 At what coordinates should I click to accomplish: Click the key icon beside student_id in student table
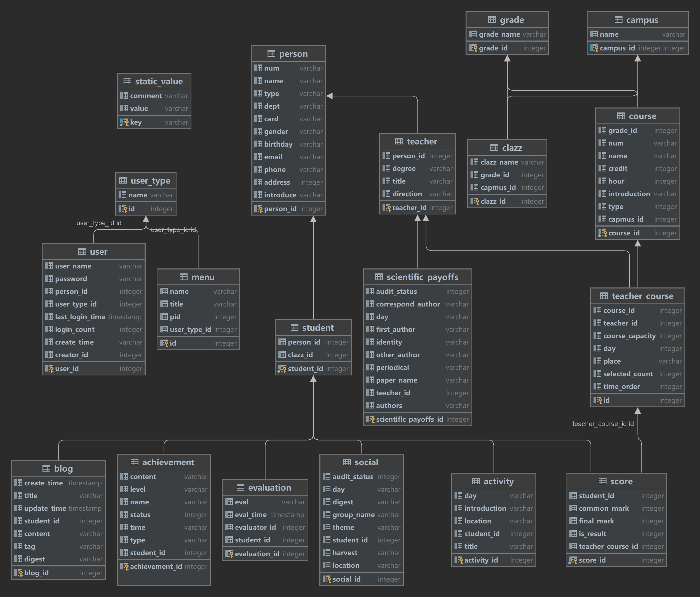(282, 369)
